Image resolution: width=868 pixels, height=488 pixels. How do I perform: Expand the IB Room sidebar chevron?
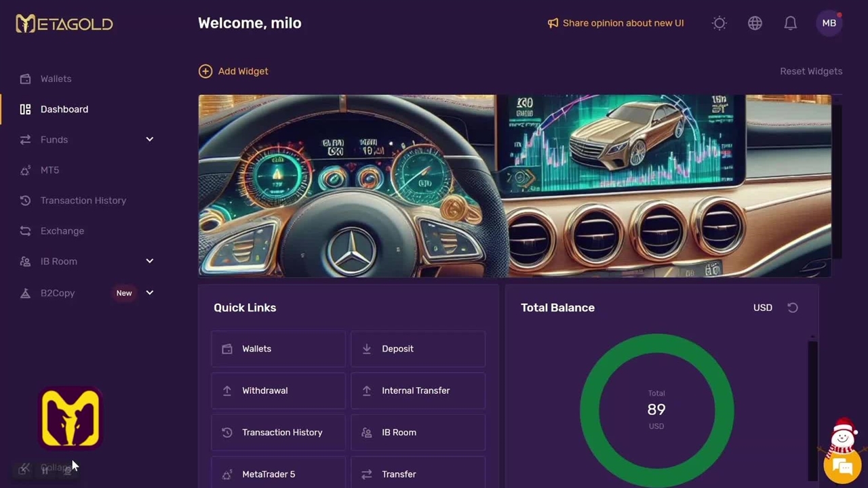pyautogui.click(x=150, y=261)
